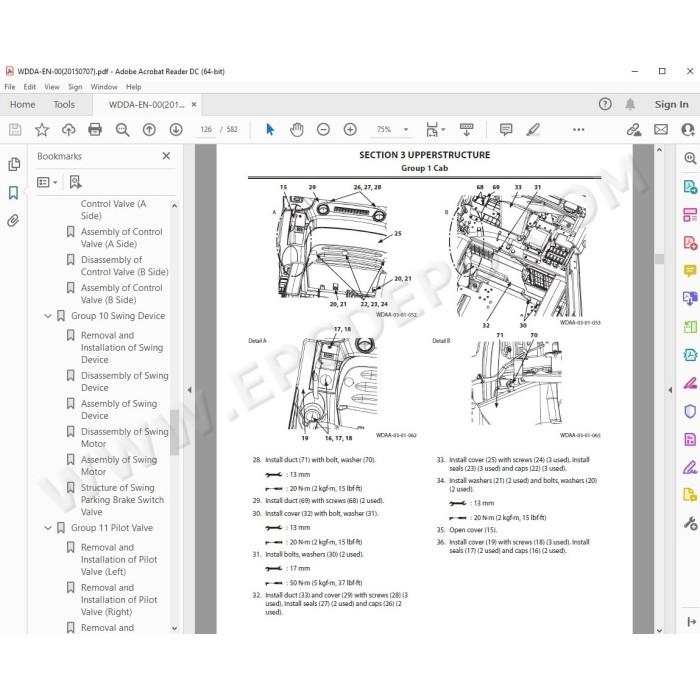Select the highlighter pen tool
The image size is (700, 700).
(x=533, y=129)
